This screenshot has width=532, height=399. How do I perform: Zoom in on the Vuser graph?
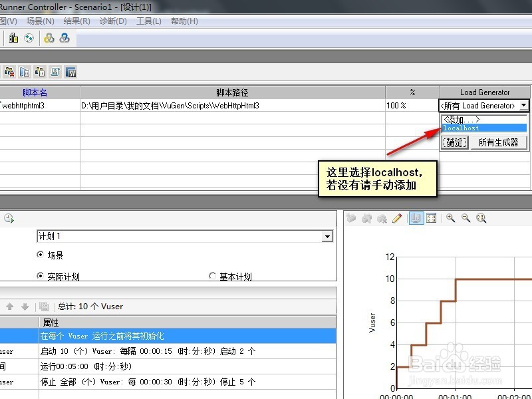coord(450,217)
